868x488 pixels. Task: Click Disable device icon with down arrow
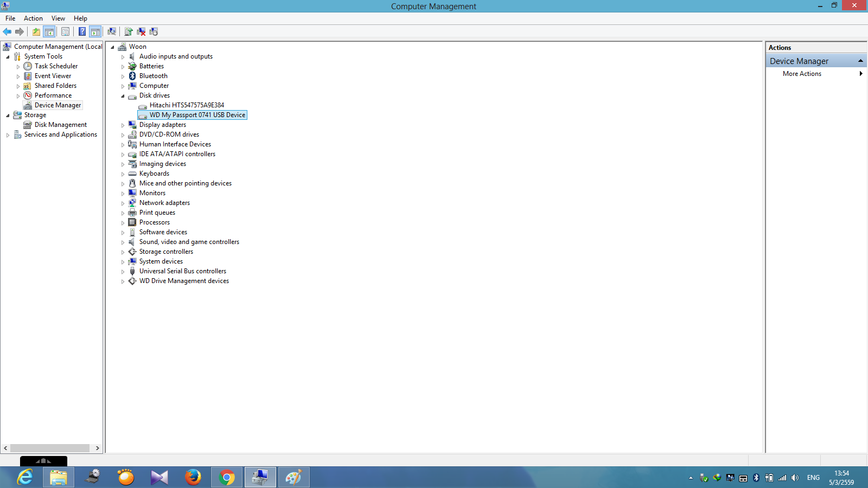(x=154, y=31)
